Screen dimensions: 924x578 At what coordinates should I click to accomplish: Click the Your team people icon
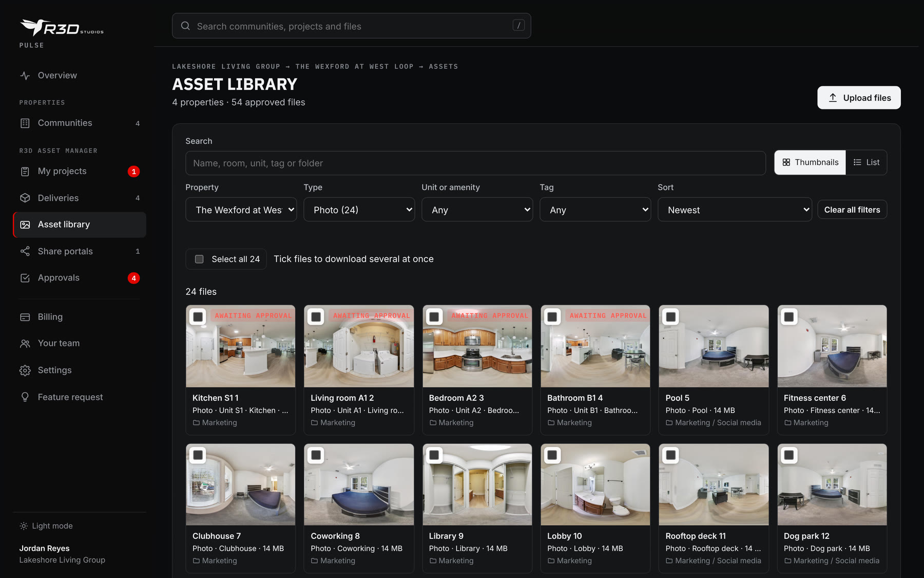point(25,343)
